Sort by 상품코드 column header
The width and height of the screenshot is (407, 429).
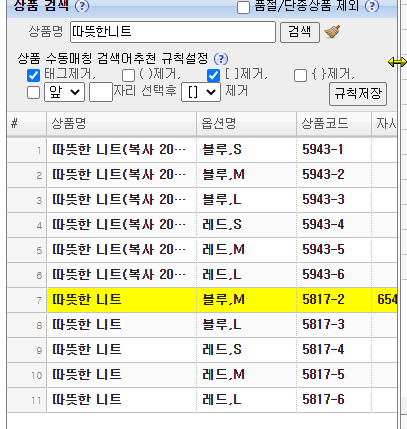[334, 124]
